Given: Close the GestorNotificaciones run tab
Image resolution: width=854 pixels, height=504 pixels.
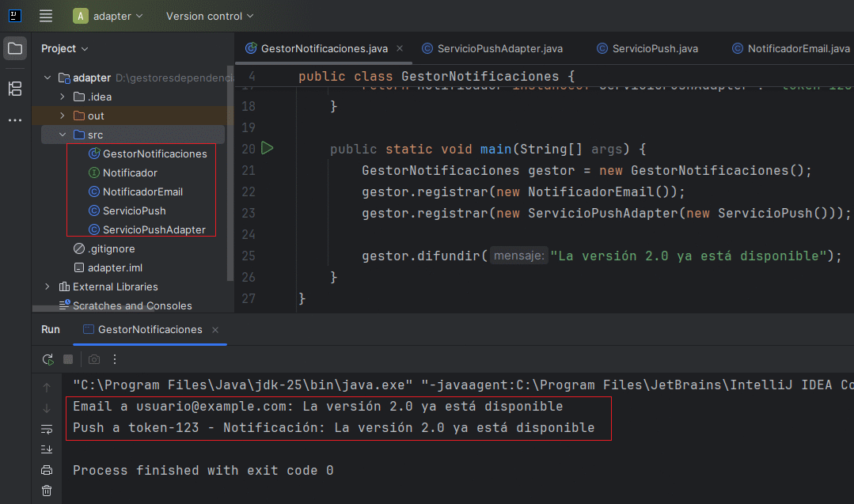Looking at the screenshot, I should pyautogui.click(x=215, y=329).
